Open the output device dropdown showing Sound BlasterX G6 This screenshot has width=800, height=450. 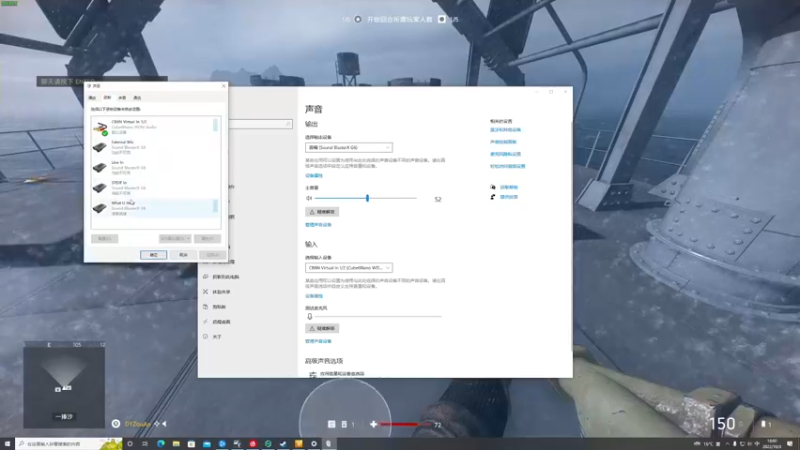[349, 147]
